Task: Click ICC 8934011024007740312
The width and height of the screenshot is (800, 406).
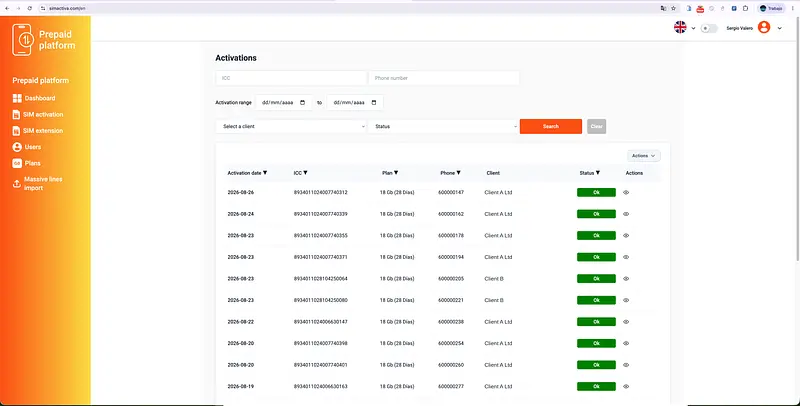Action: pos(320,193)
